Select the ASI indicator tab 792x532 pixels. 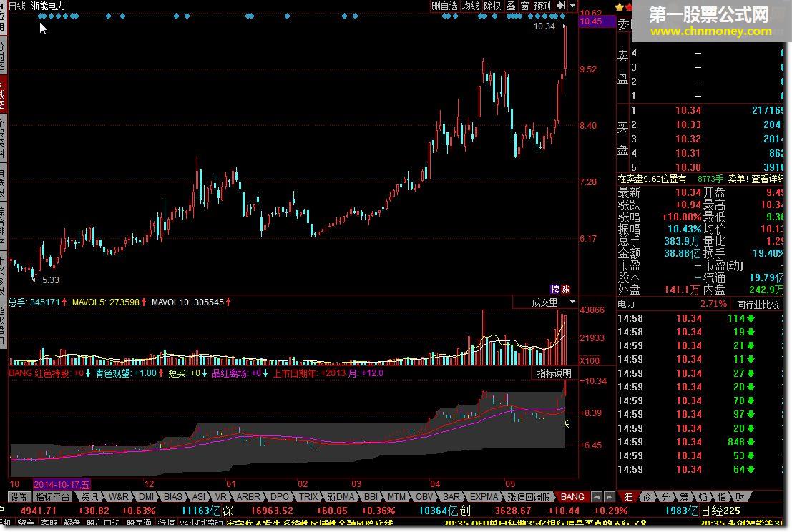pyautogui.click(x=199, y=497)
